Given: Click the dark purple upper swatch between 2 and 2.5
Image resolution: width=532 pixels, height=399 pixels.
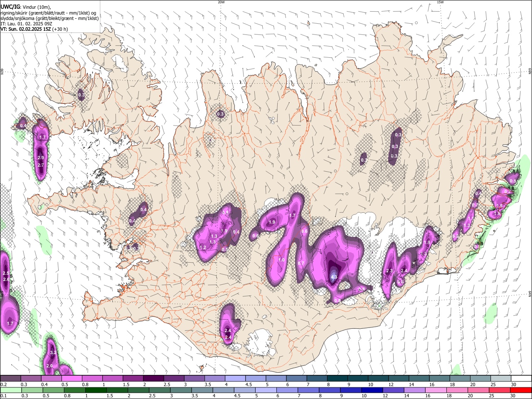Looking at the screenshot, I should point(153,379).
